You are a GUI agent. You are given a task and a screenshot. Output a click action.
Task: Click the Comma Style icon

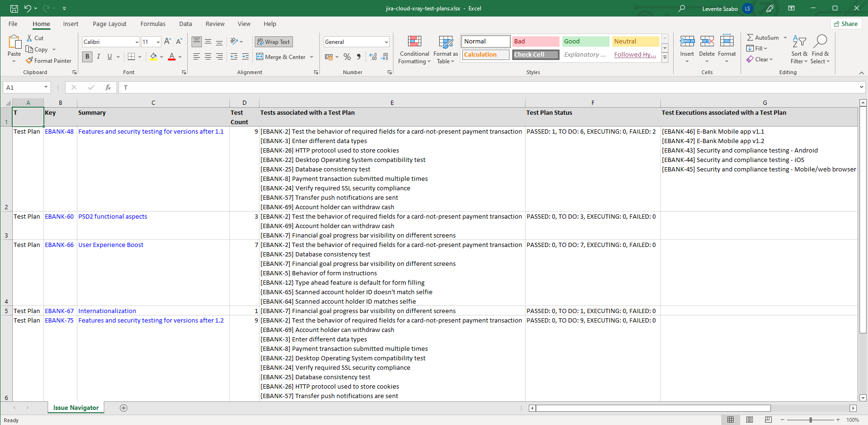click(x=359, y=57)
